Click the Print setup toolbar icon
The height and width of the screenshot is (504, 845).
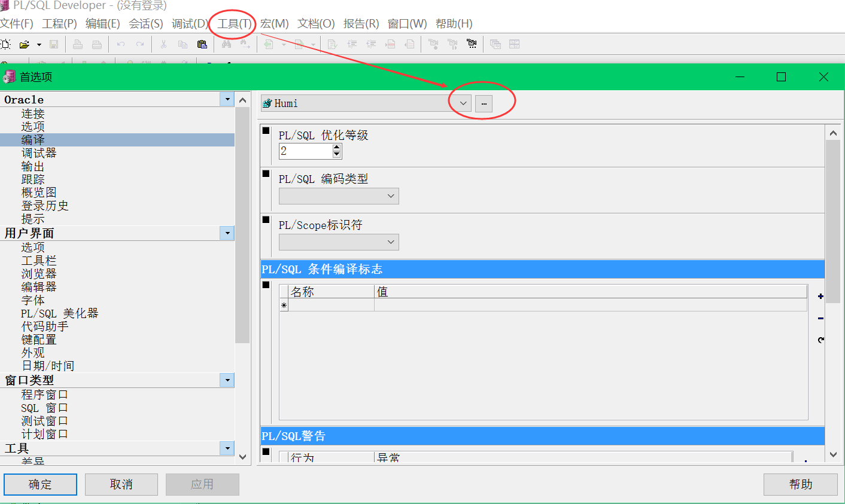97,44
